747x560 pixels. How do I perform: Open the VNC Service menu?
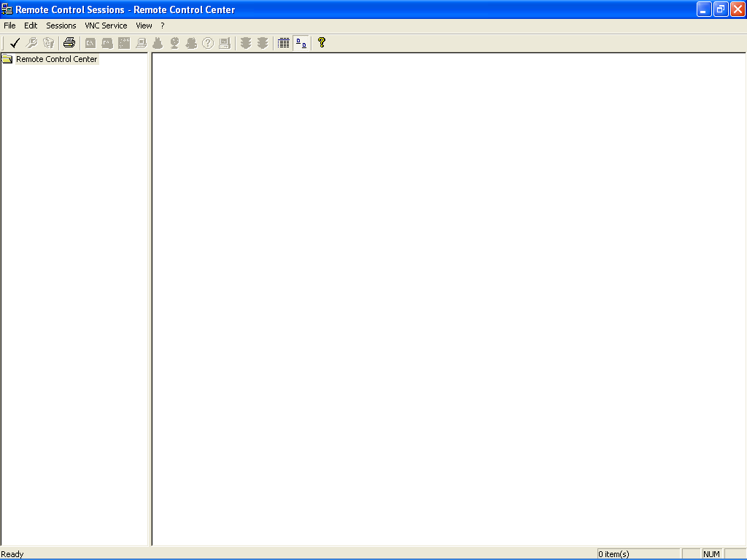[x=106, y=26]
